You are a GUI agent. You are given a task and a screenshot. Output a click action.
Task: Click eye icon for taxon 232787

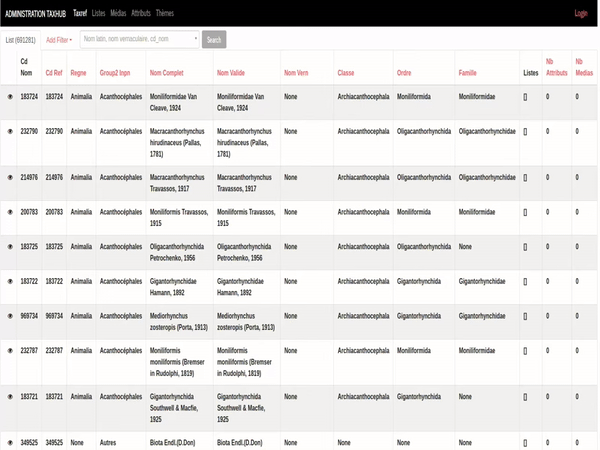[10, 350]
